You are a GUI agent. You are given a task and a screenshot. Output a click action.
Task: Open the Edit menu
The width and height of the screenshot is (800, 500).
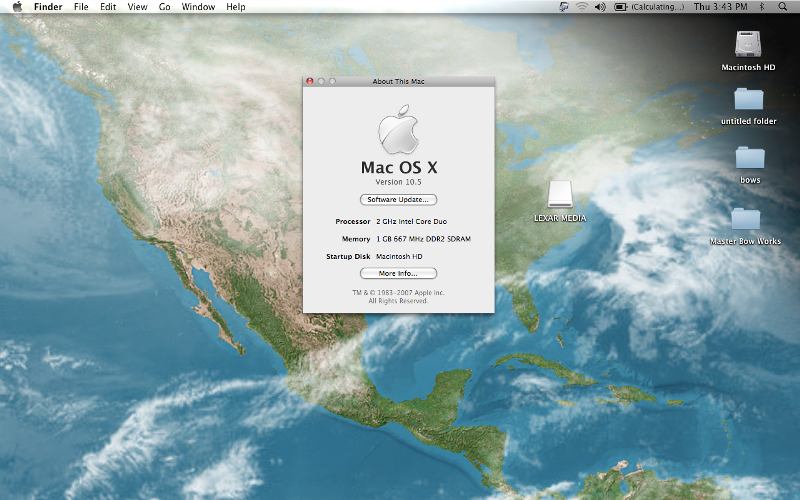coord(108,7)
